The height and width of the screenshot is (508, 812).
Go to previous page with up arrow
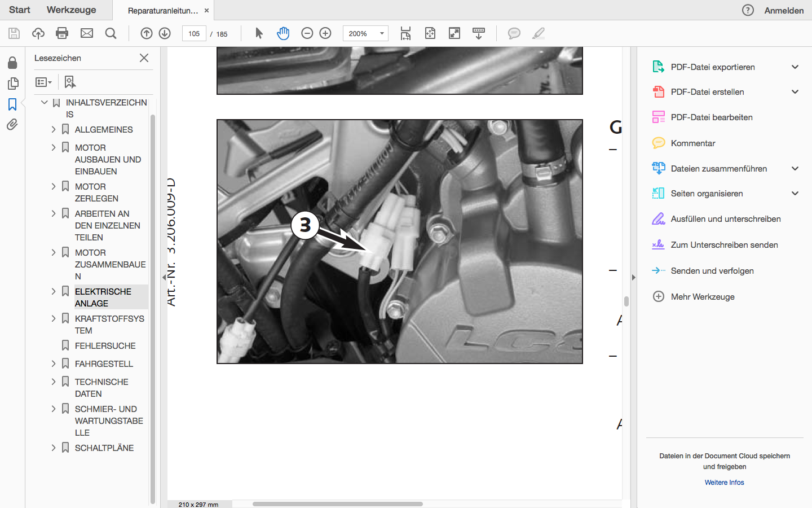click(147, 33)
